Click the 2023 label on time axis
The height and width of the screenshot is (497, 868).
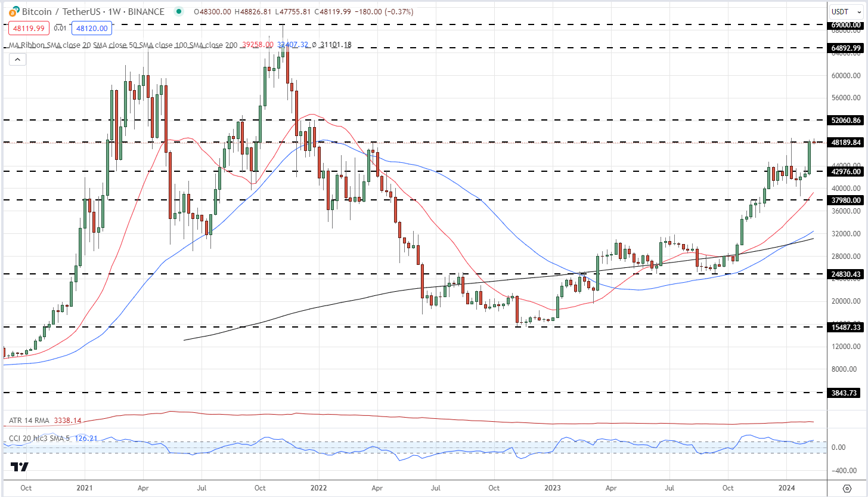coord(554,487)
